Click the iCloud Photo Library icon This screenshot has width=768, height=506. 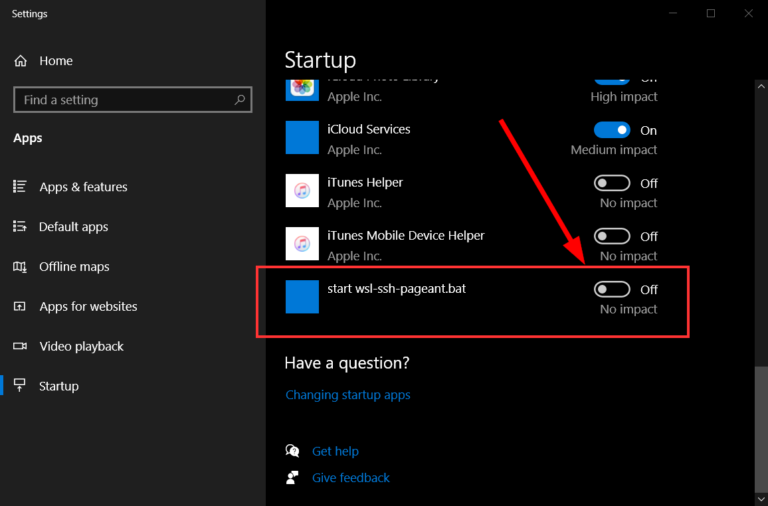tap(302, 90)
